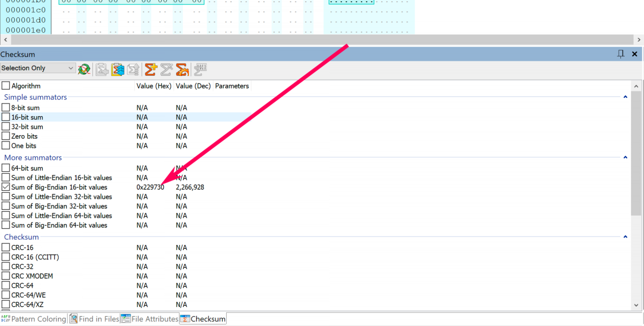
Task: Enable the CRC XMODEM checkbox
Action: coord(6,276)
